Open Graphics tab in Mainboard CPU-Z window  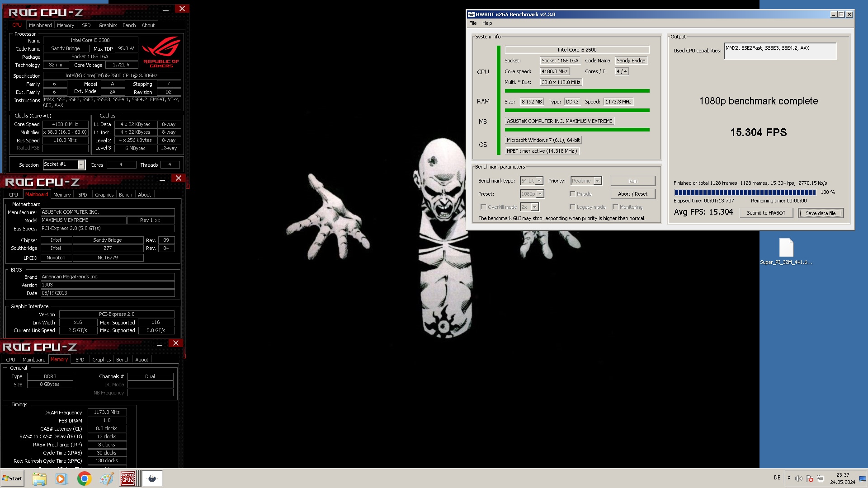point(104,195)
